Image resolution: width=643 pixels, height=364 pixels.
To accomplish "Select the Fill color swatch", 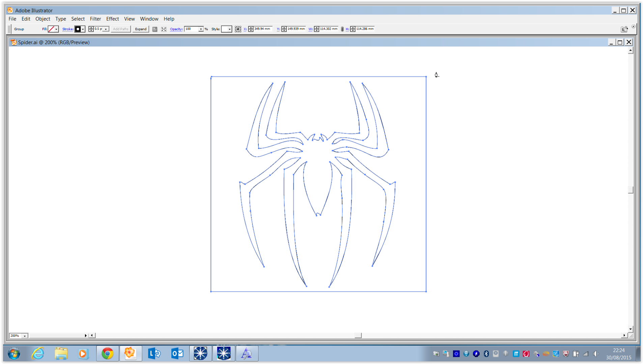I will click(51, 29).
